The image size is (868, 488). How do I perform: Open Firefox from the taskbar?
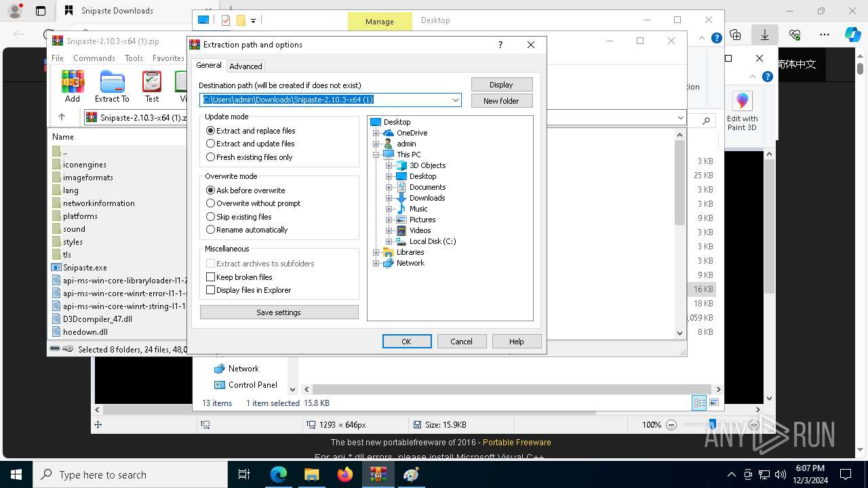pos(345,474)
